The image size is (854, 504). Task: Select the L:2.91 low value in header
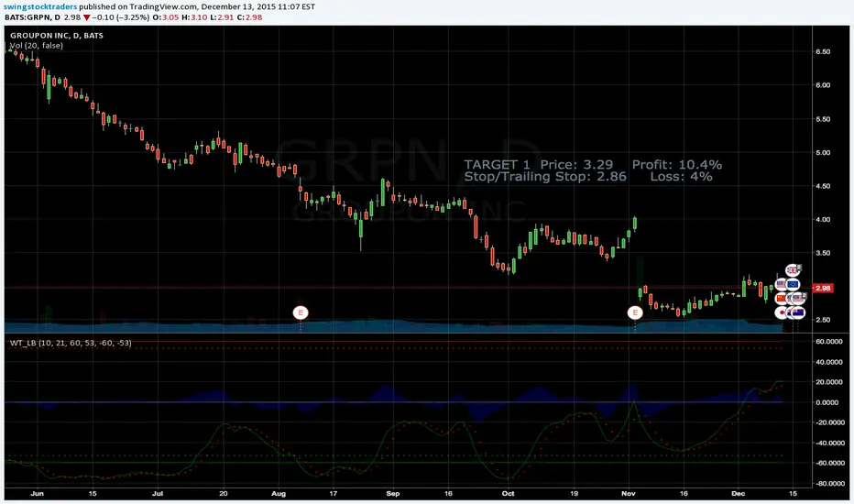222,17
